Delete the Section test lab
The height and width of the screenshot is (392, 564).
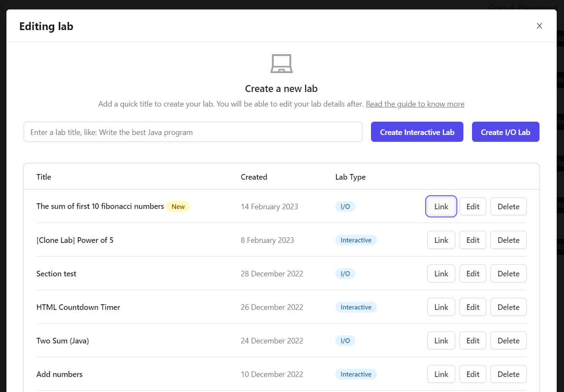click(508, 274)
